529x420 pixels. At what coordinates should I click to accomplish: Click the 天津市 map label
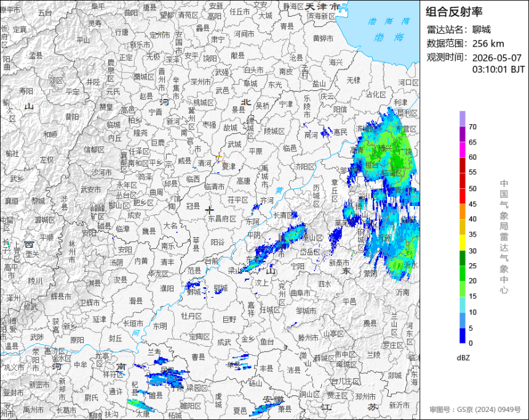322,6
